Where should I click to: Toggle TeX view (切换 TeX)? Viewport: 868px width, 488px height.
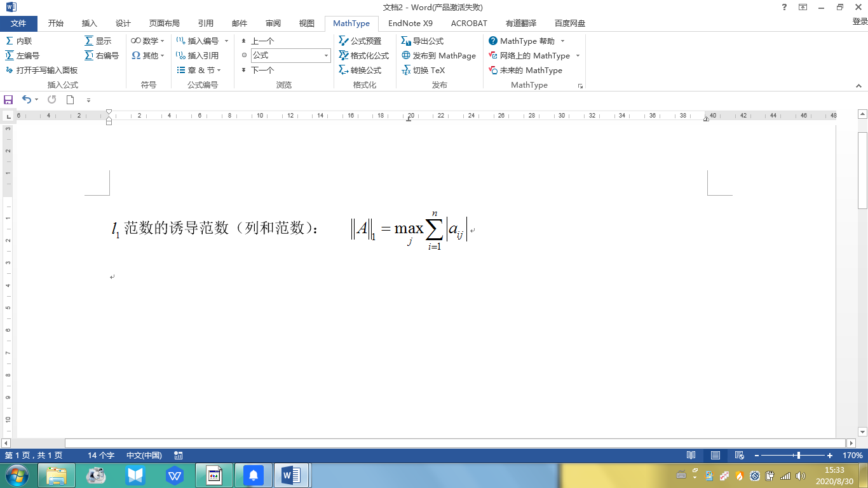(423, 71)
